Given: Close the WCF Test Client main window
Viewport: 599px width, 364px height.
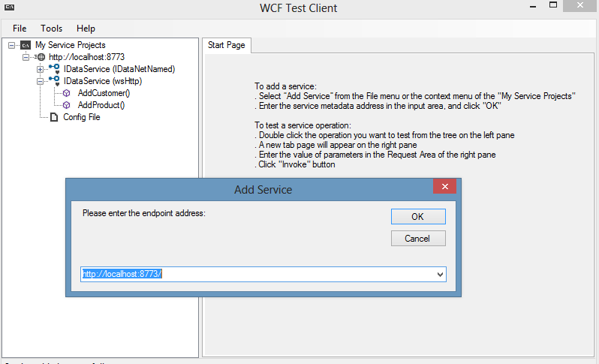Looking at the screenshot, I should tap(580, 5).
